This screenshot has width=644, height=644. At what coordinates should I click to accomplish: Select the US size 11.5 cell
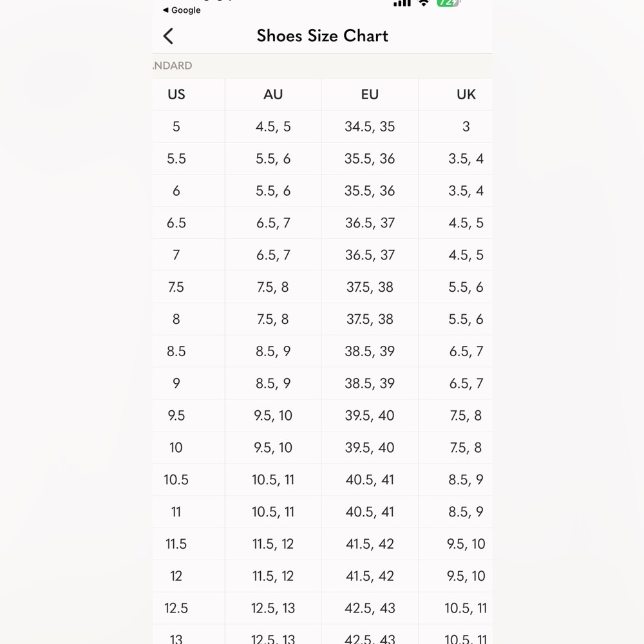coord(176,544)
